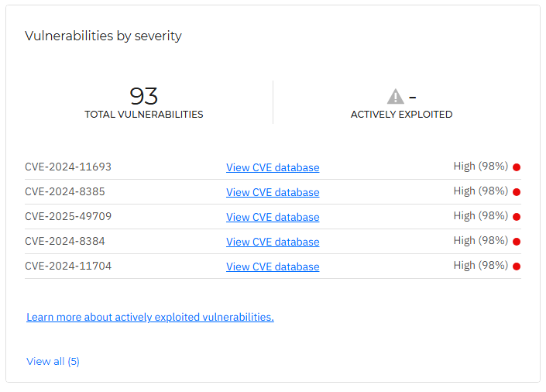Click red severity dot for CVE-2024-8385
Image resolution: width=546 pixels, height=392 pixels.
click(517, 192)
